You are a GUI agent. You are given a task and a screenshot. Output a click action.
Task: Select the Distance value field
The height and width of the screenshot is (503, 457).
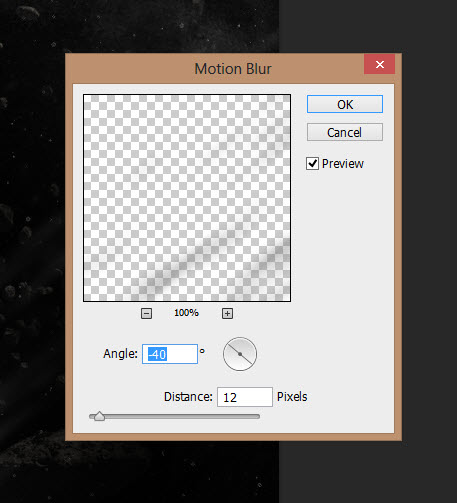click(x=245, y=397)
